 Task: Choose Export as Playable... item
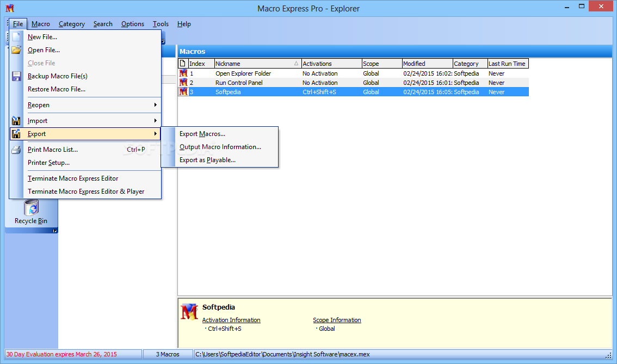click(220, 160)
